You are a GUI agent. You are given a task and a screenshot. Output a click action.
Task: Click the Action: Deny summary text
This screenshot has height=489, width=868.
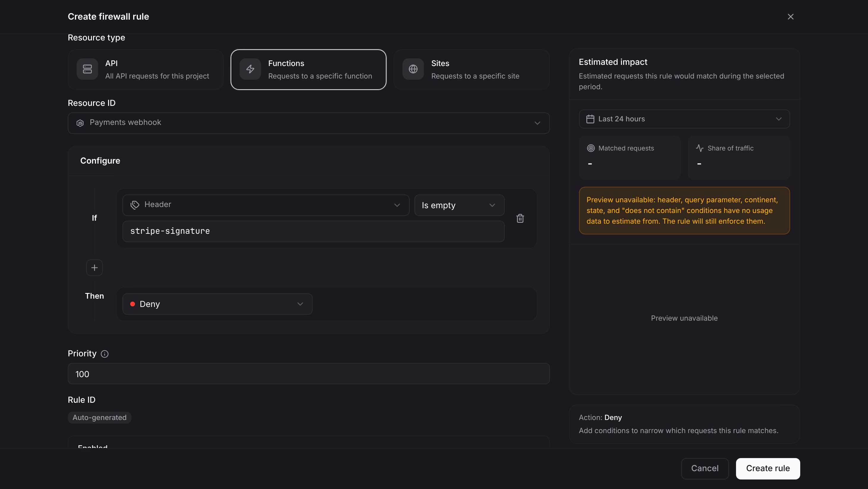point(600,418)
